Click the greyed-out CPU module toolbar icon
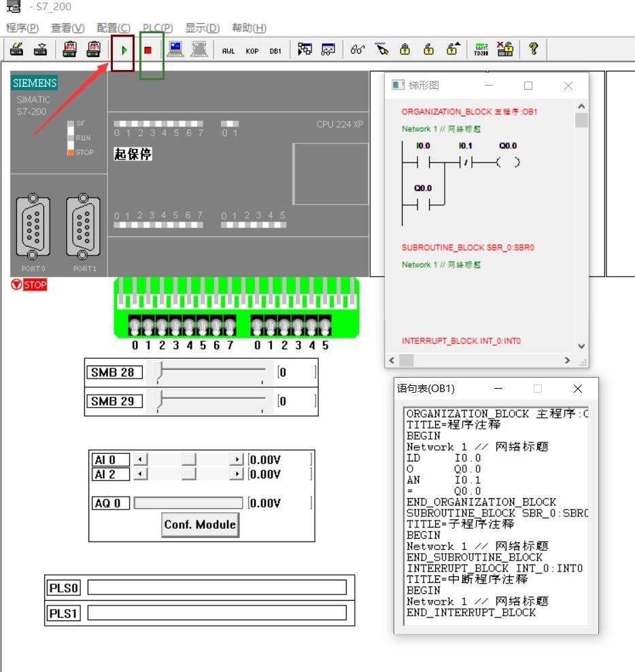This screenshot has height=672, width=635. tap(199, 50)
